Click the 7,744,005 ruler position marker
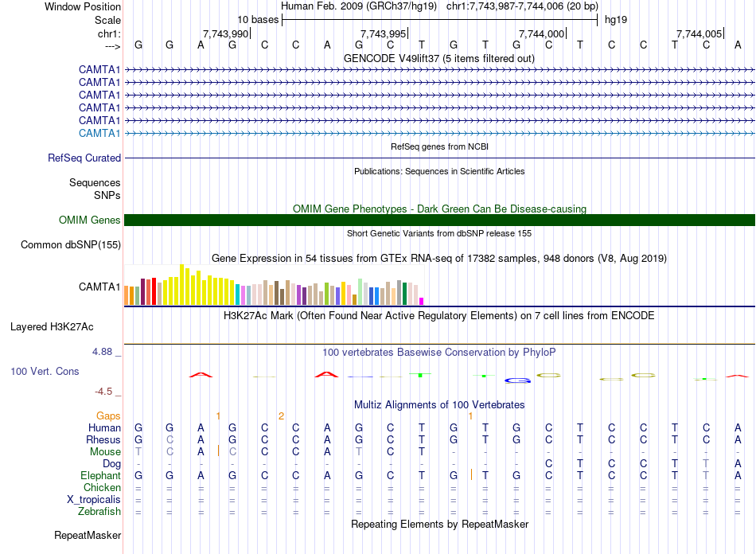This screenshot has width=756, height=554. (699, 33)
